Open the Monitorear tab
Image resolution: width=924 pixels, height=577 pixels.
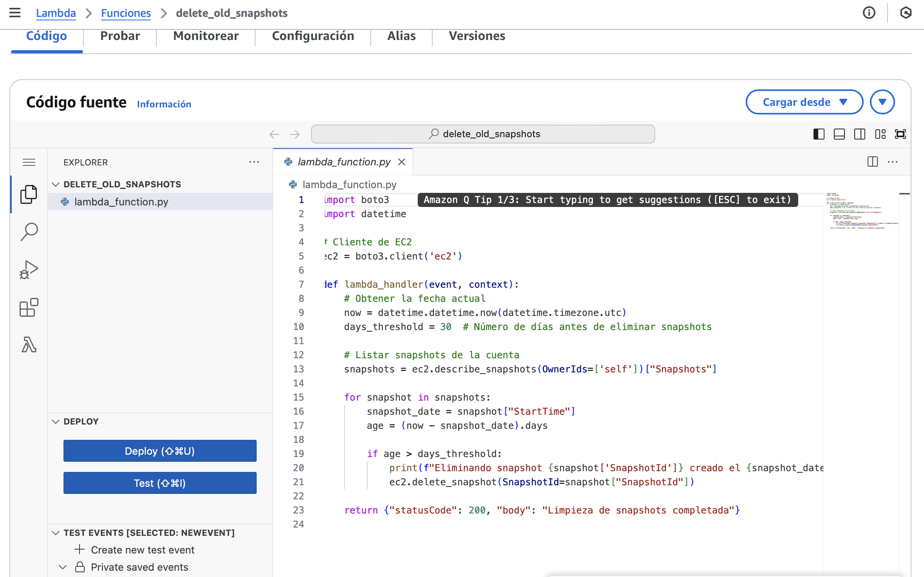click(x=206, y=36)
